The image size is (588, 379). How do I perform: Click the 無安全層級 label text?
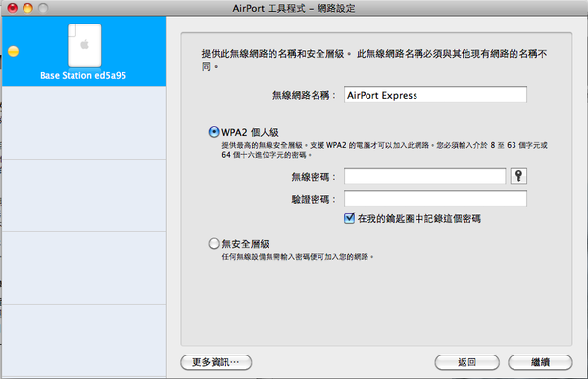246,244
